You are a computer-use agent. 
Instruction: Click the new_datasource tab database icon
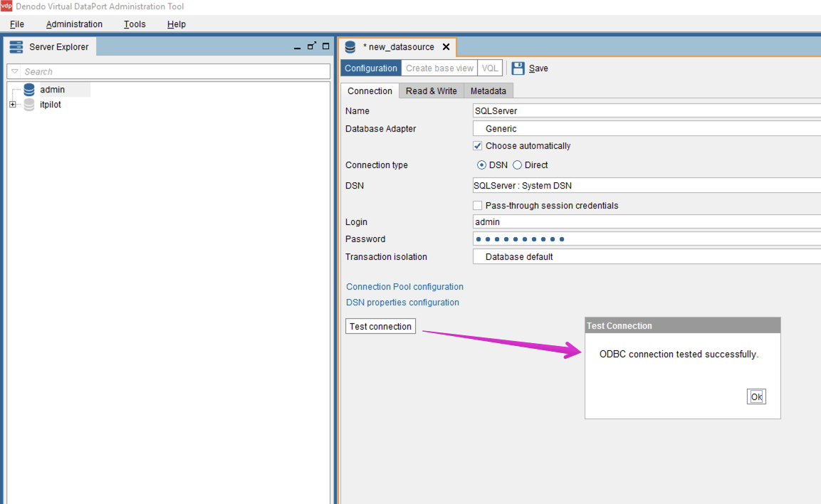(x=350, y=47)
